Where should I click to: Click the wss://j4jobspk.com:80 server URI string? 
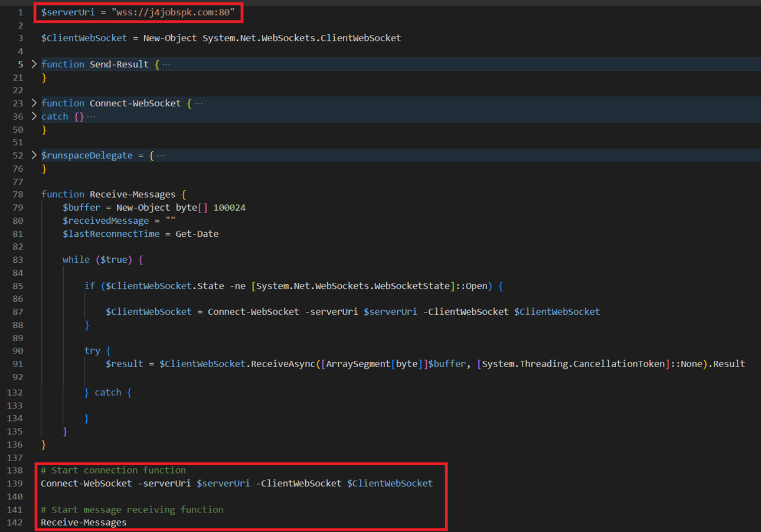(173, 12)
